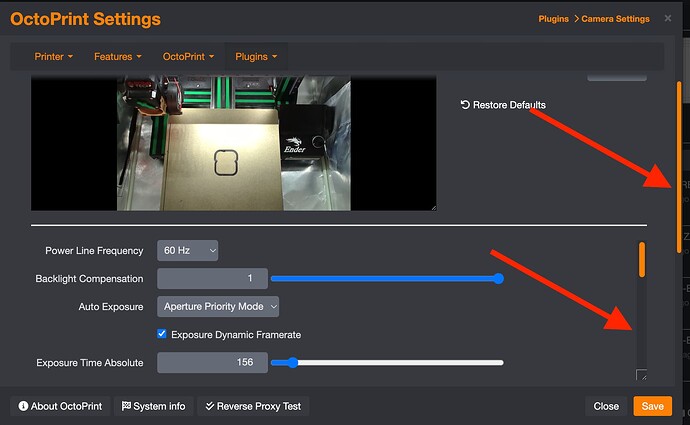
Task: Click the OctoPrint Settings title
Action: 85,19
